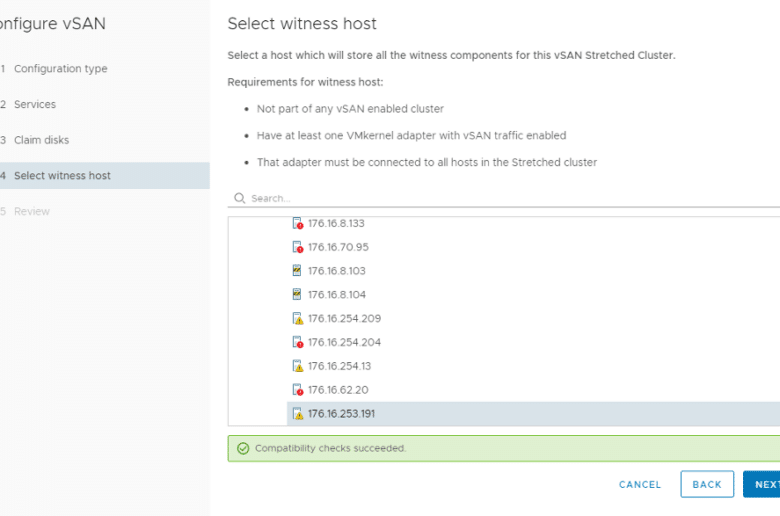Click the host icon beside 176.16.8.104
Image resolution: width=780 pixels, height=516 pixels.
297,295
